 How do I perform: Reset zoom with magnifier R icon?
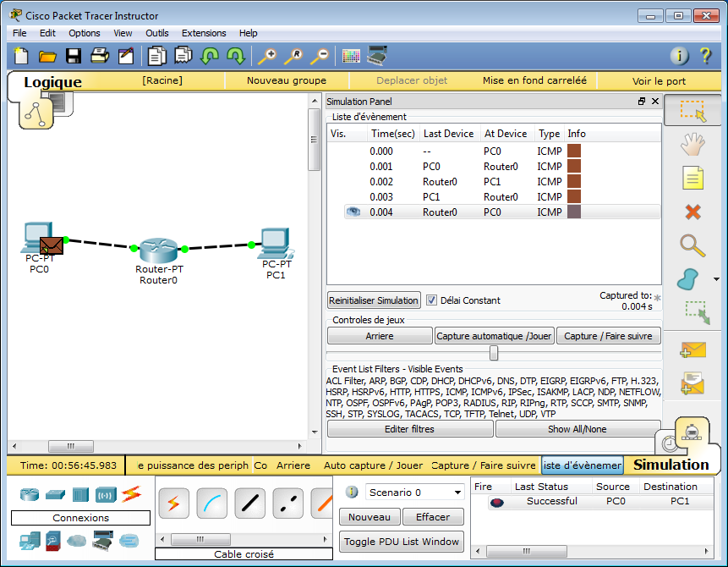coord(293,56)
